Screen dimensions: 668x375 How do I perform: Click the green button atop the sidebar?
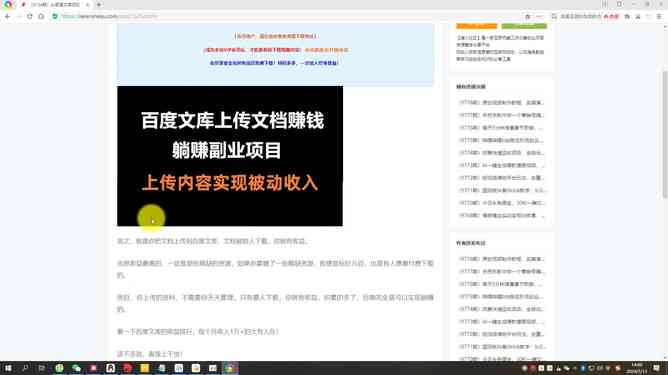tap(524, 26)
